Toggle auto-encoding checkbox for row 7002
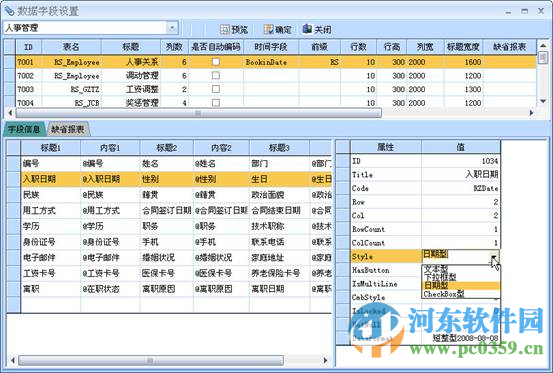 point(216,75)
